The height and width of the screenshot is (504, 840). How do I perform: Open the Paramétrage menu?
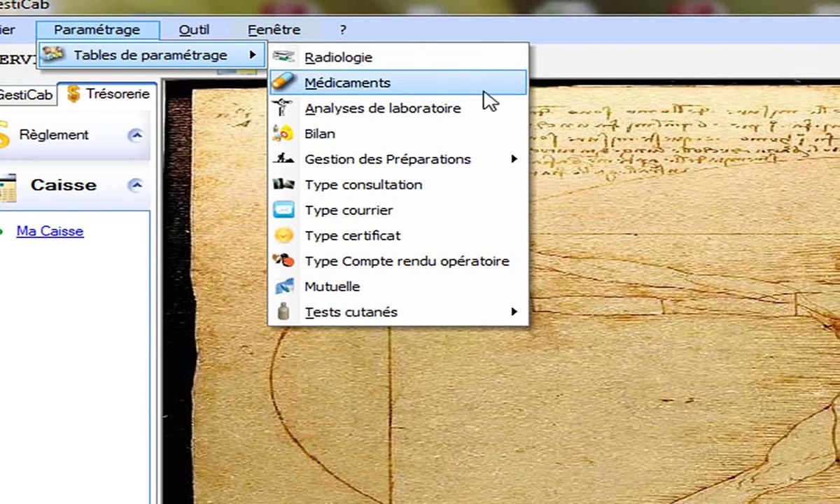[97, 30]
